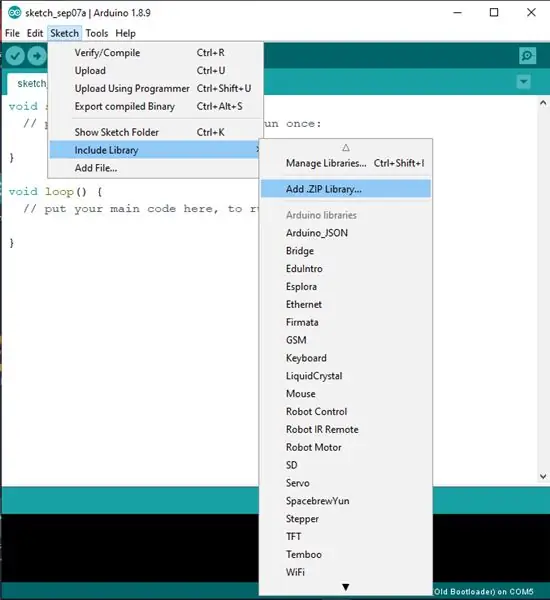The width and height of the screenshot is (550, 600).
Task: Include the Stepper library
Action: coord(346,519)
